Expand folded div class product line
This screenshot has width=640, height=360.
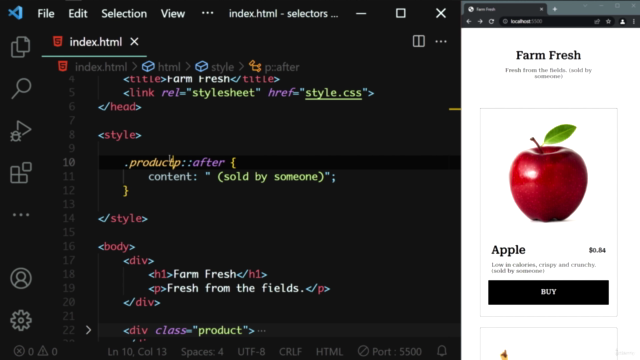click(88, 330)
